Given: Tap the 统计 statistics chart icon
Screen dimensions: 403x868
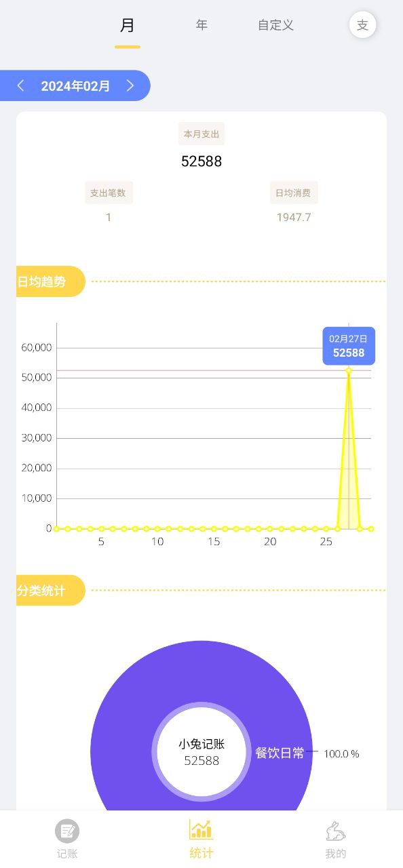Looking at the screenshot, I should [201, 829].
